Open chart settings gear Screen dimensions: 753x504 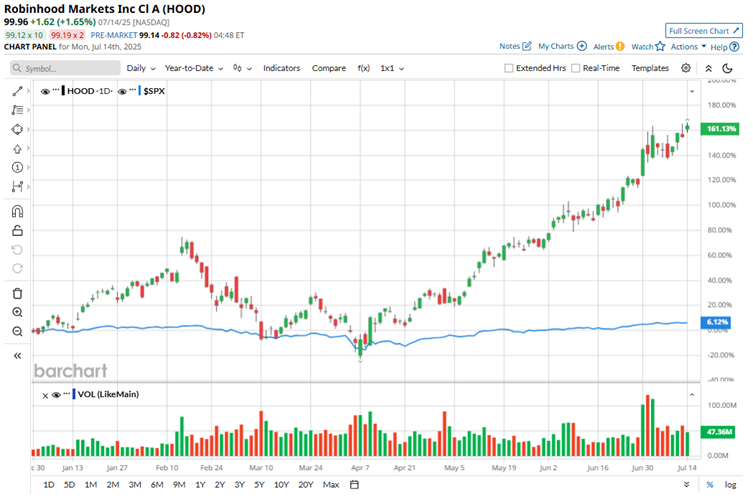[686, 68]
